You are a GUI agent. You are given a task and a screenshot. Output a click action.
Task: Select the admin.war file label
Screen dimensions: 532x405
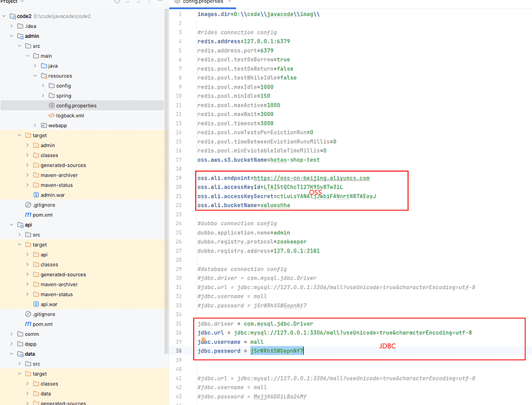(53, 195)
